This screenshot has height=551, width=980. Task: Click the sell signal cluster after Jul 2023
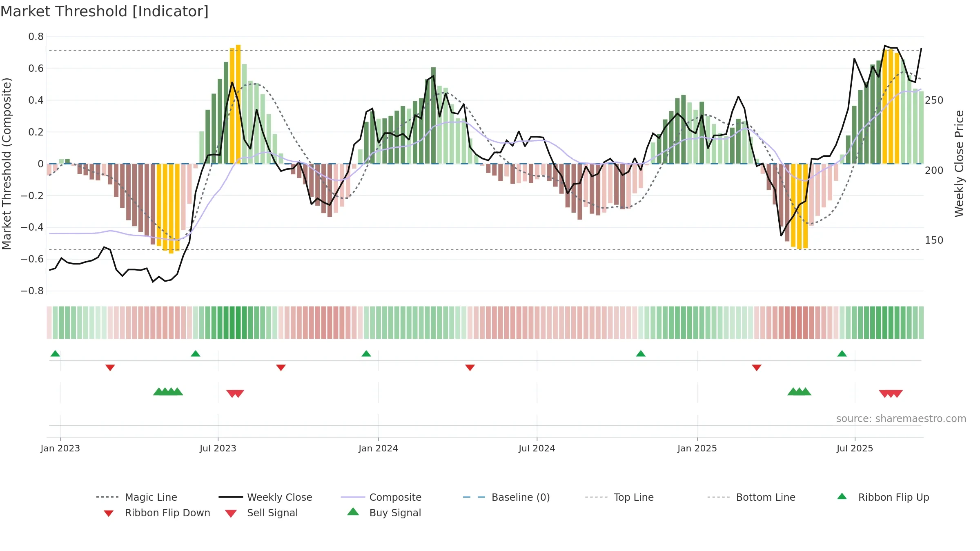235,394
